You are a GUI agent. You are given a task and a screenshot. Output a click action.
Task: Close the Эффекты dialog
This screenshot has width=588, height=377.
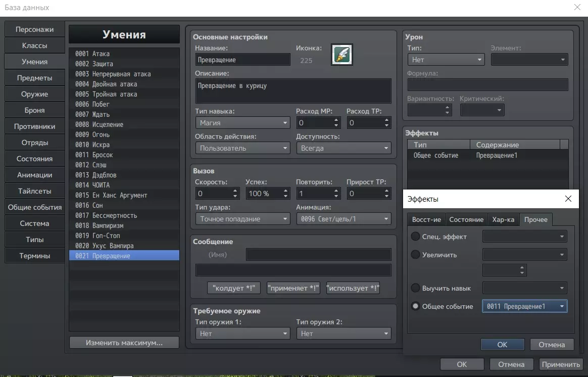568,199
